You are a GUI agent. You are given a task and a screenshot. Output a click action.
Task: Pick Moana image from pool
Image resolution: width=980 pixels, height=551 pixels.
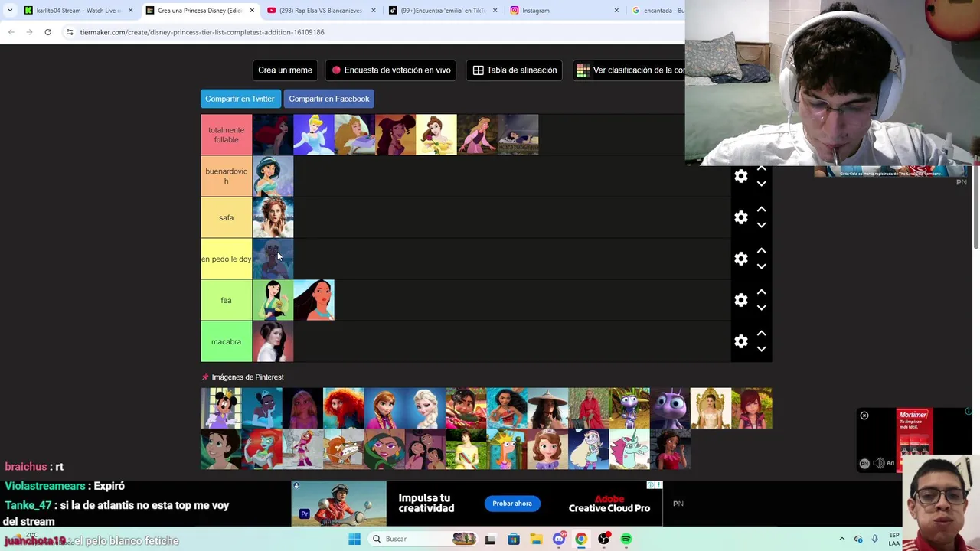click(507, 408)
